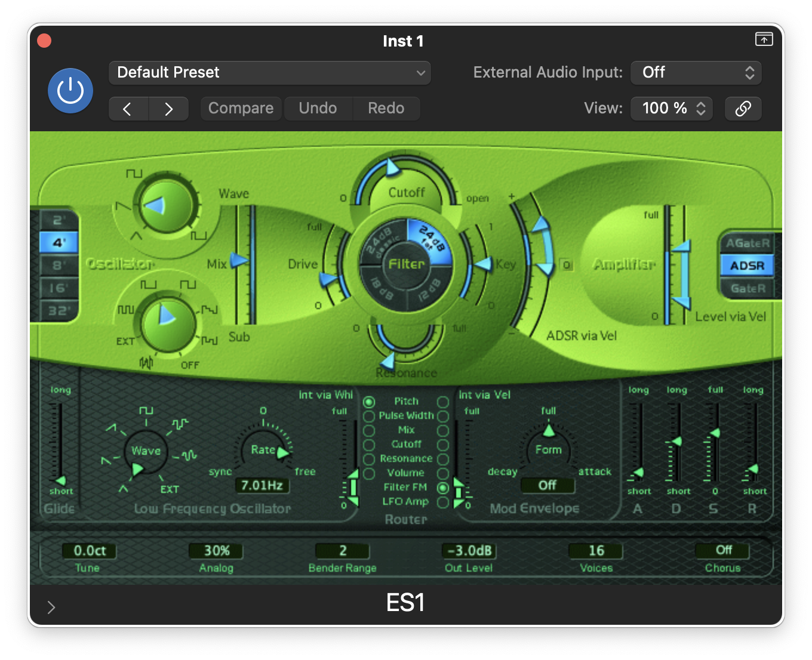Screen dimensions: 812x660
Task: Enable LFO Pulse Width router button
Action: pyautogui.click(x=369, y=416)
